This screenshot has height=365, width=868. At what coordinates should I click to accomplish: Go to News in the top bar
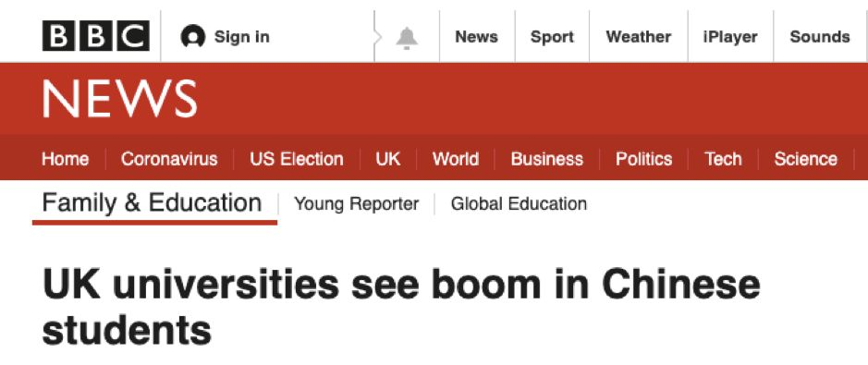pyautogui.click(x=477, y=37)
